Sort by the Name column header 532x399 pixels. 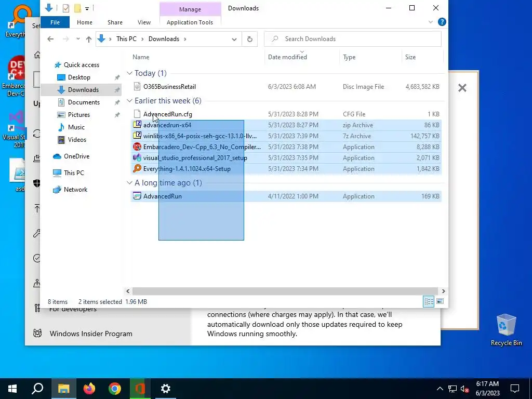coord(141,57)
